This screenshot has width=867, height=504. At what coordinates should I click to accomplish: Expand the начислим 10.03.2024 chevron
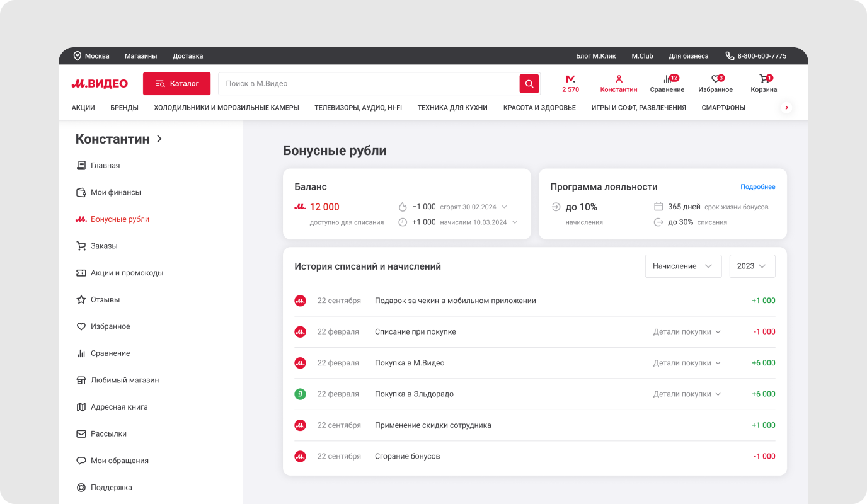pyautogui.click(x=515, y=222)
